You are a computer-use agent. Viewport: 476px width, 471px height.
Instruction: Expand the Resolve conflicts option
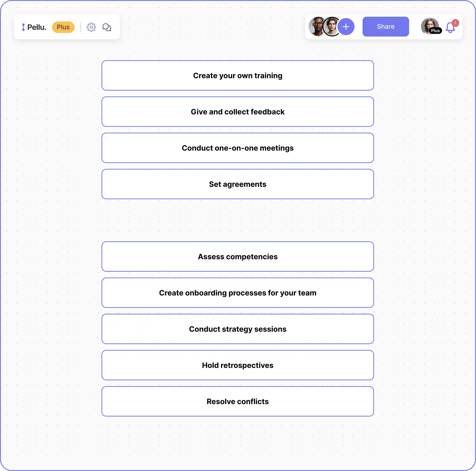click(x=238, y=401)
